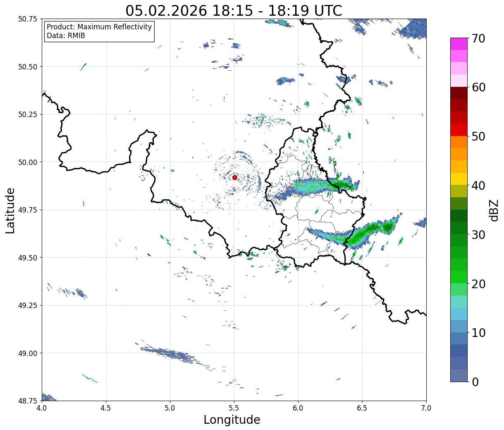Click the orange colorbar segment near 50
The width and height of the screenshot is (504, 430).
click(x=459, y=142)
